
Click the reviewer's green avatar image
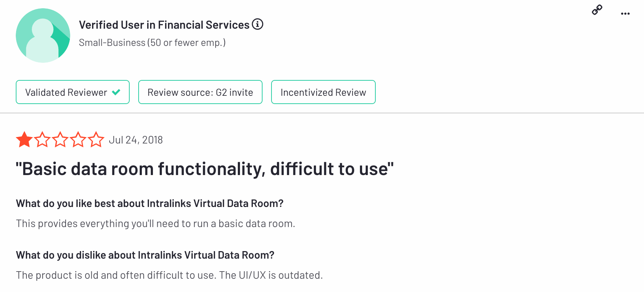point(43,36)
